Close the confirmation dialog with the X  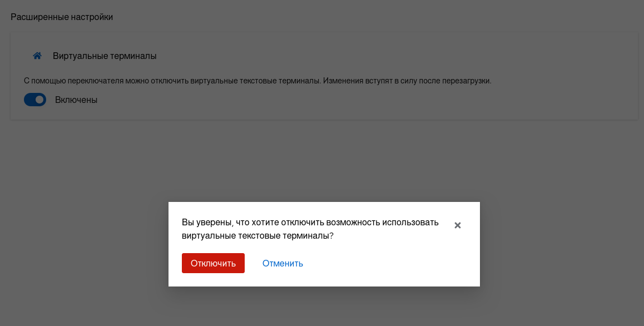pyautogui.click(x=458, y=225)
